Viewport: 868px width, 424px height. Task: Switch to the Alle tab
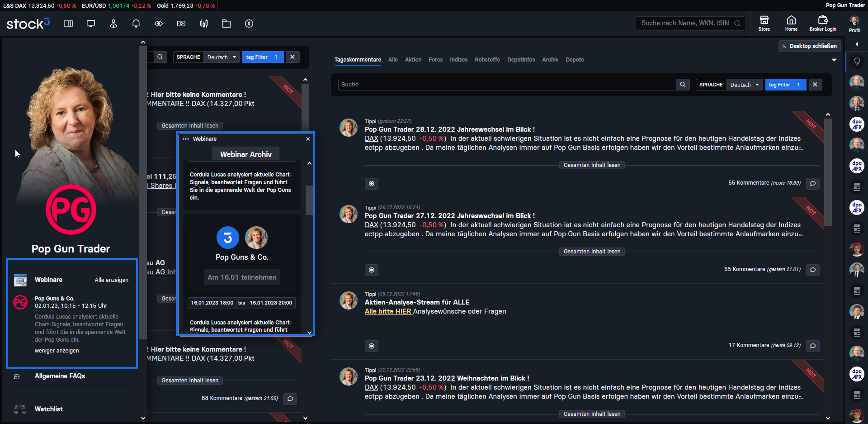point(393,60)
